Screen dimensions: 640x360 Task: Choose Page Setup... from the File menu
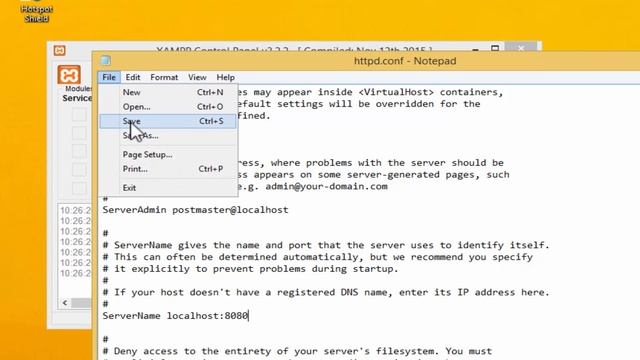(x=168, y=154)
